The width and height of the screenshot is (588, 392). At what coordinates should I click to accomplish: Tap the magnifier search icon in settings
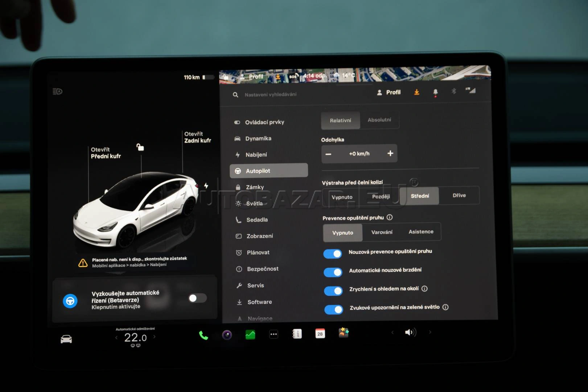tap(235, 95)
